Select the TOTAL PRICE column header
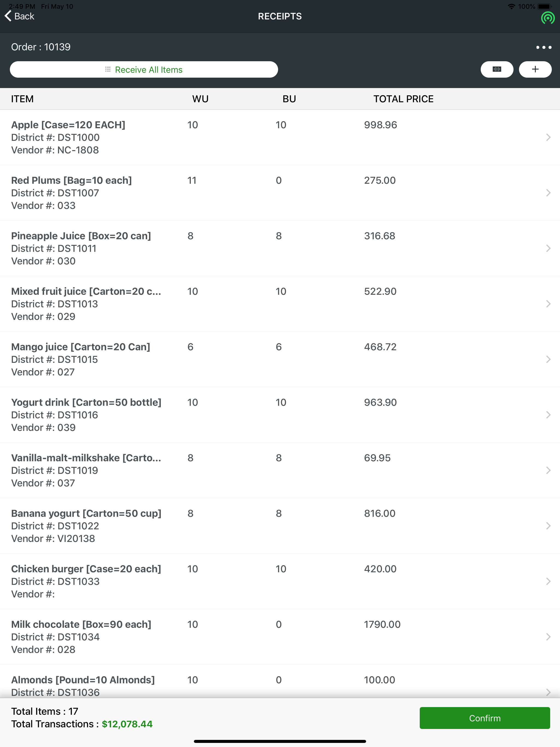Image resolution: width=560 pixels, height=747 pixels. click(403, 99)
